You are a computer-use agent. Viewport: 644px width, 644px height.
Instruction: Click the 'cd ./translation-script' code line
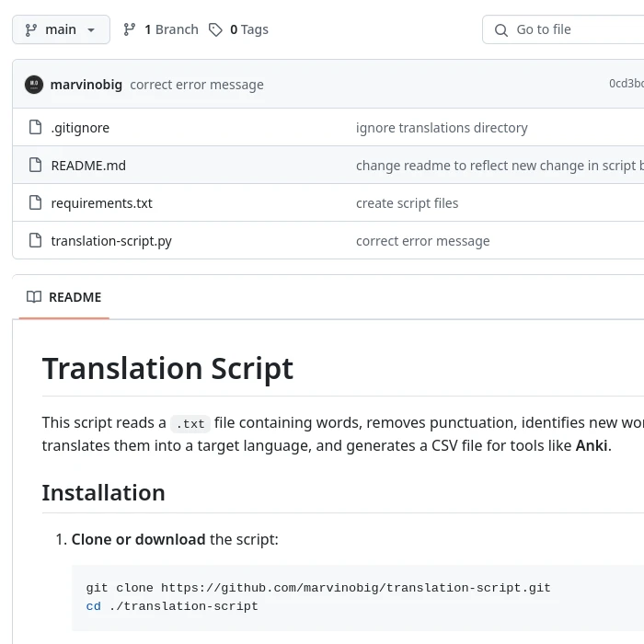pyautogui.click(x=172, y=606)
